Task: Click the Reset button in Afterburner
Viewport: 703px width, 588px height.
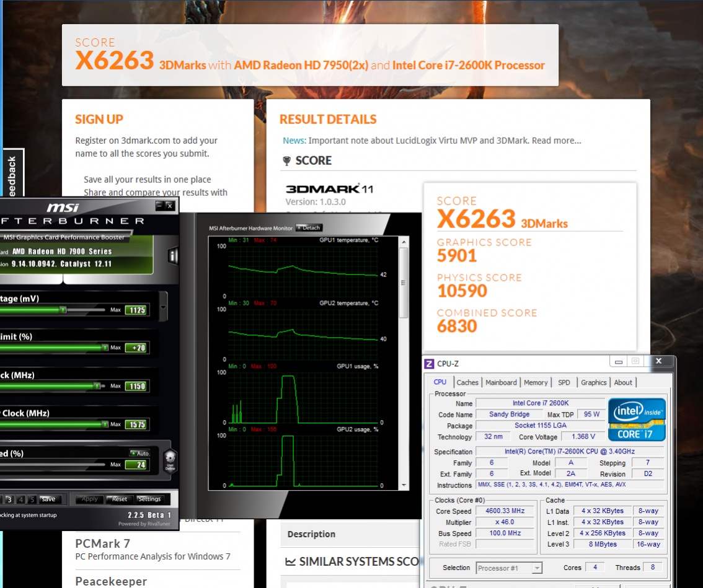Action: (119, 499)
